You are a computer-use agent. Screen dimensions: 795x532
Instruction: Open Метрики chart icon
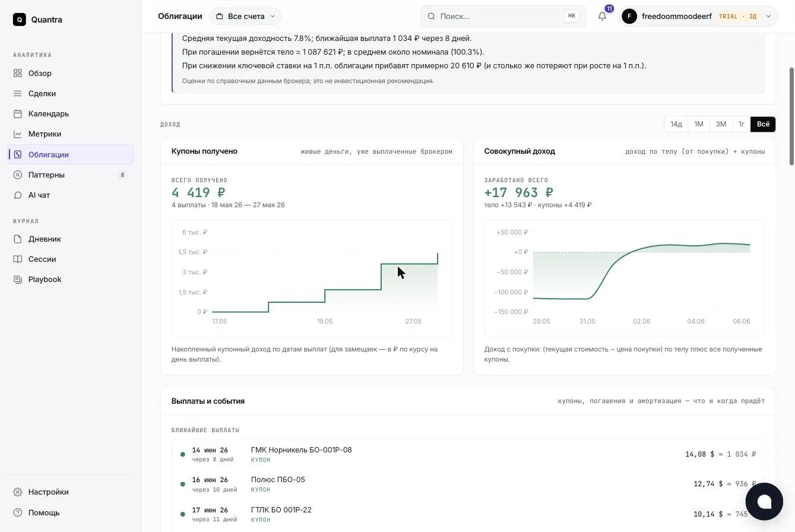[x=18, y=134]
